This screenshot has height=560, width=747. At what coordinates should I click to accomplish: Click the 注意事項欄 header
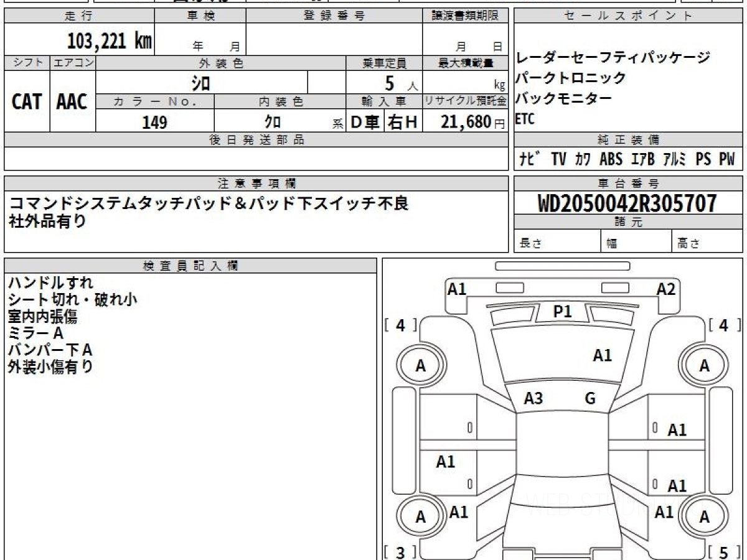(x=256, y=184)
